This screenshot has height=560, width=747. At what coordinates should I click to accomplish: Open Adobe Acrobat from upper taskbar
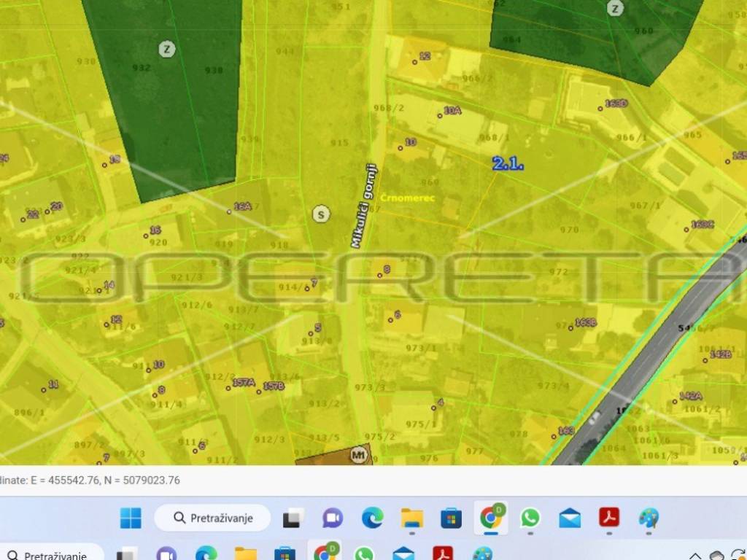tap(609, 518)
